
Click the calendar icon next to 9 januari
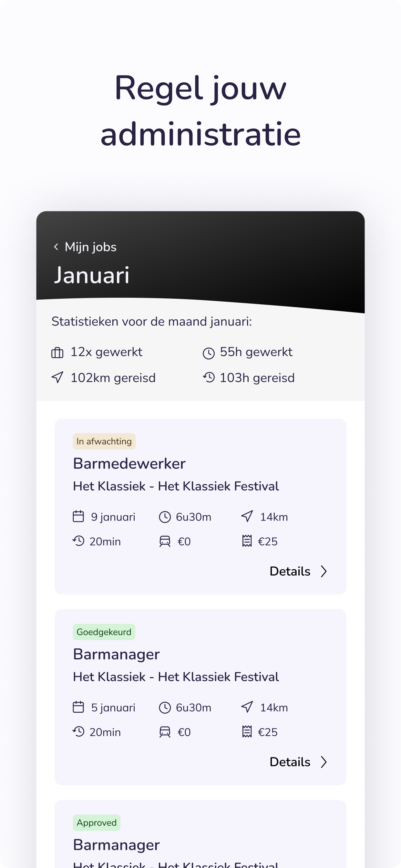tap(78, 517)
